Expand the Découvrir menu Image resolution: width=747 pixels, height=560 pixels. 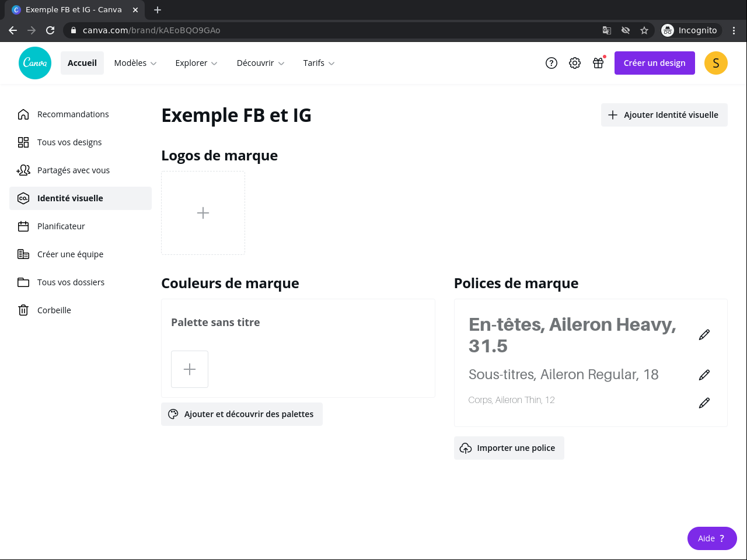click(260, 63)
